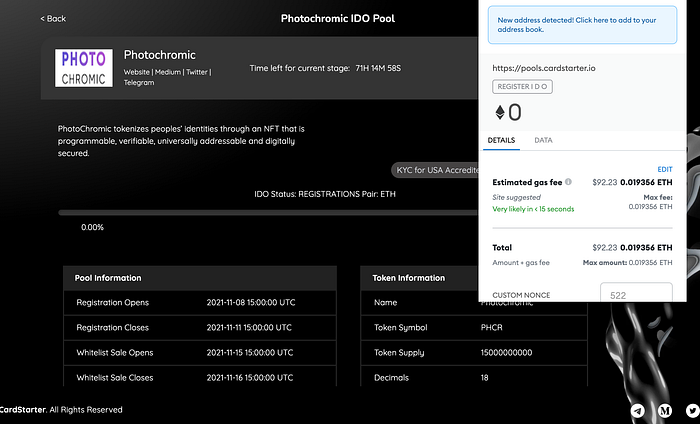Viewport: 700px width, 424px height.
Task: Edit the estimated gas fee
Action: pyautogui.click(x=665, y=169)
